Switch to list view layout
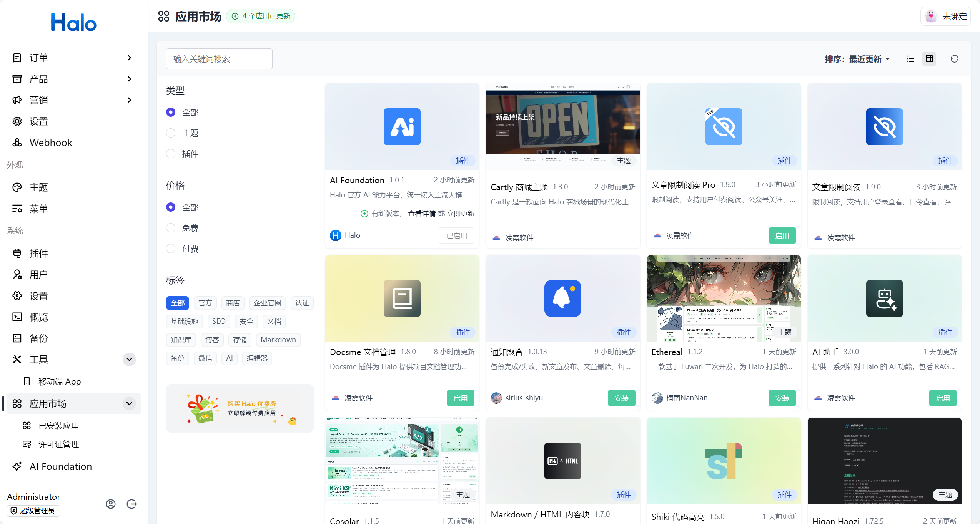Image resolution: width=980 pixels, height=524 pixels. coord(911,59)
